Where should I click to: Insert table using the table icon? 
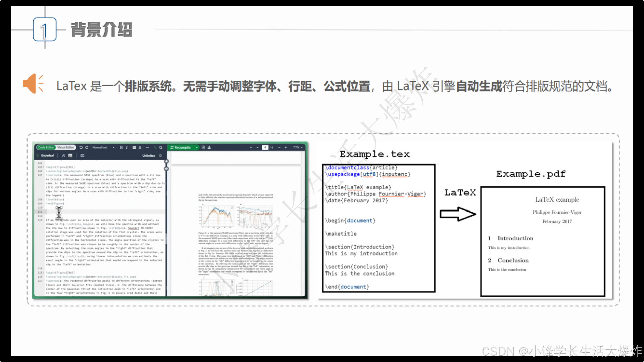[x=70, y=156]
